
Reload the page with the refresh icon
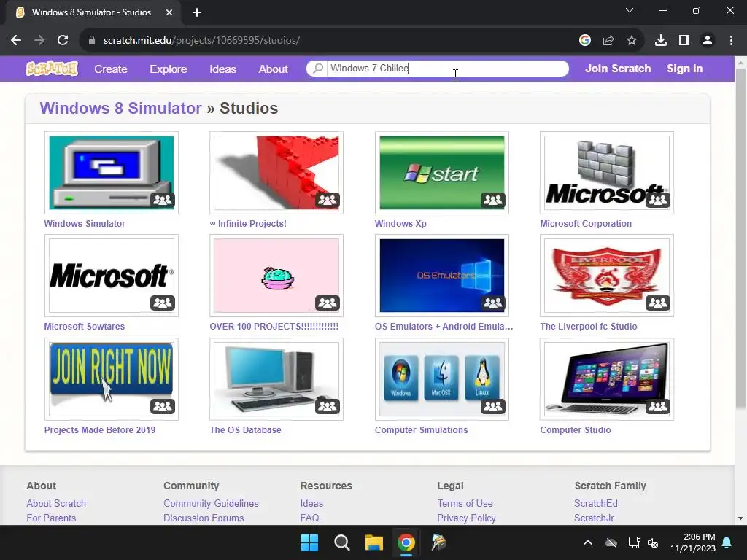[63, 41]
